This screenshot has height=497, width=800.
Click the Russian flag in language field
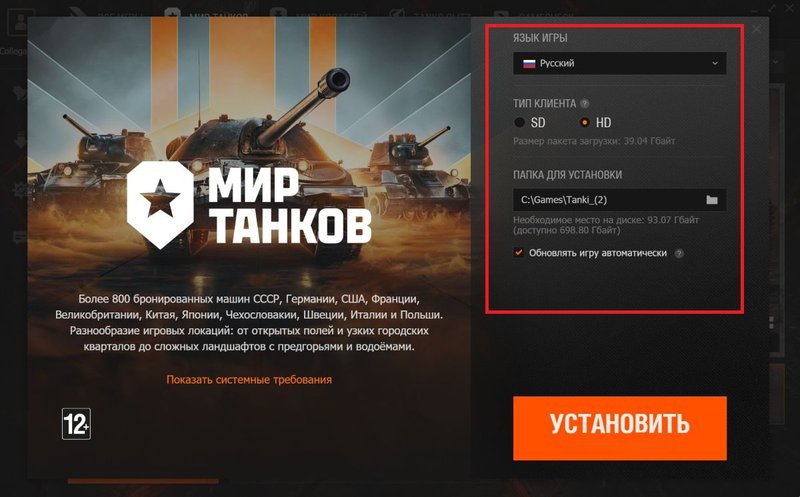529,64
